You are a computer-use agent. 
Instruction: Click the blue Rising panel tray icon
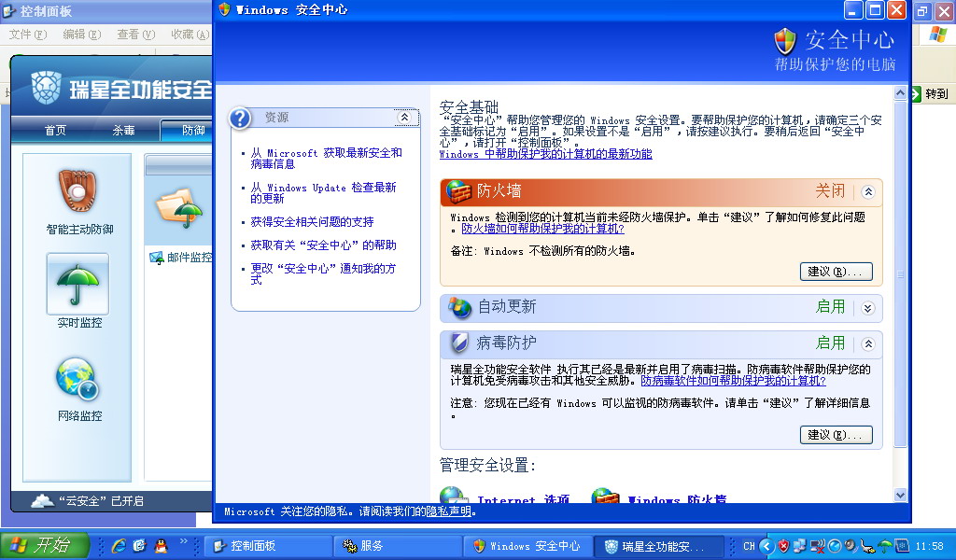tap(902, 546)
